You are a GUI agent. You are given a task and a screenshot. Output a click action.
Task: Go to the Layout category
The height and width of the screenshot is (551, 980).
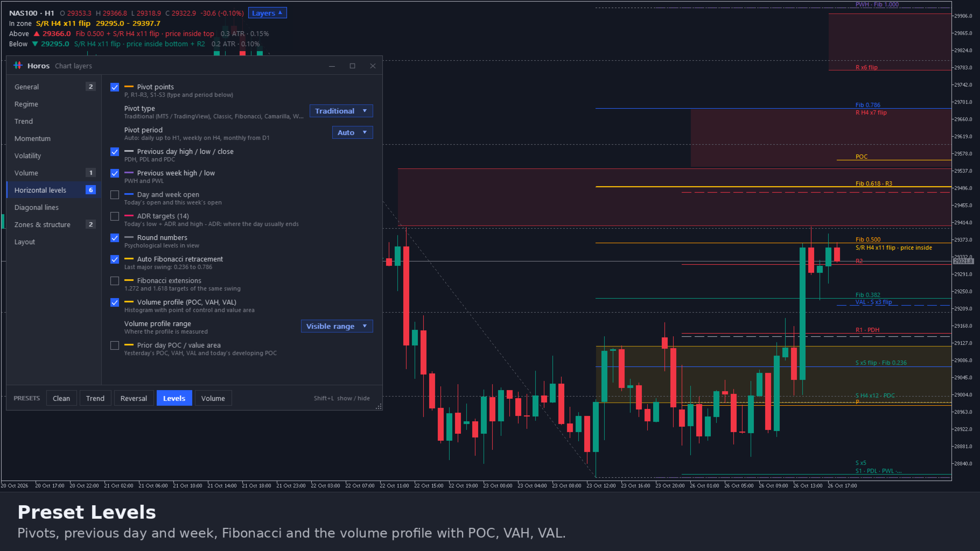pos(53,242)
